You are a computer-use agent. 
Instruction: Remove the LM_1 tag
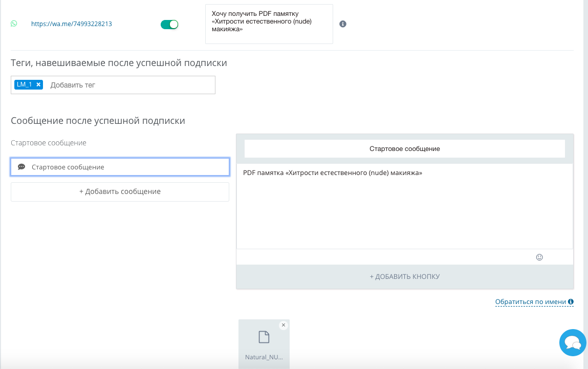click(x=38, y=85)
